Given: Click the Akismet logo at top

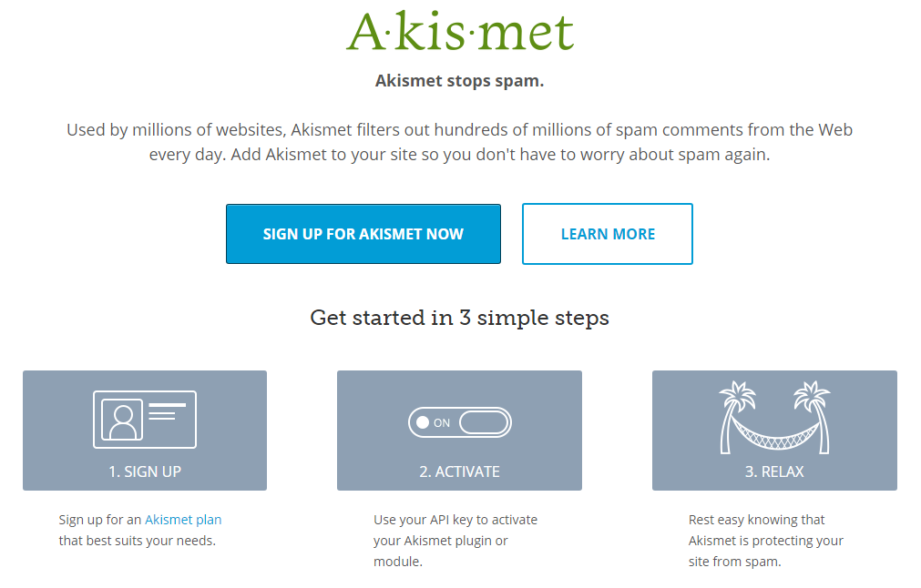Looking at the screenshot, I should pos(460,31).
